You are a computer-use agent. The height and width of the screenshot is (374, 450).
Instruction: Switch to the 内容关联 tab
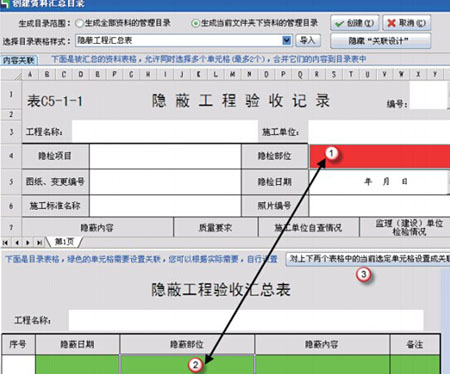point(19,60)
